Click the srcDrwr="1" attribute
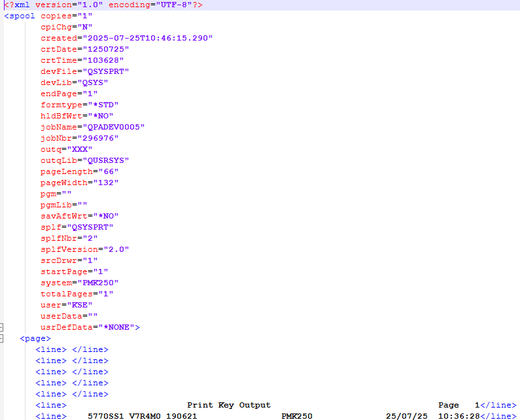This screenshot has width=520, height=420. [x=69, y=260]
